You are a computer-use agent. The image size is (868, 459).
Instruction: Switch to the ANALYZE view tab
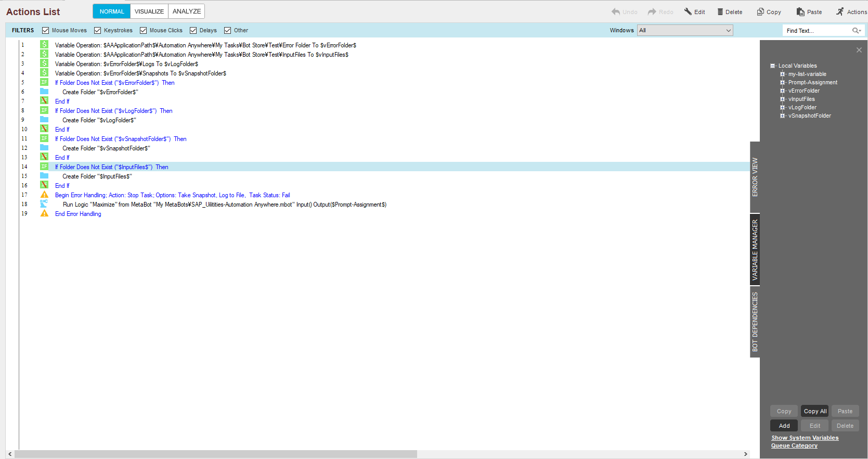pyautogui.click(x=187, y=11)
